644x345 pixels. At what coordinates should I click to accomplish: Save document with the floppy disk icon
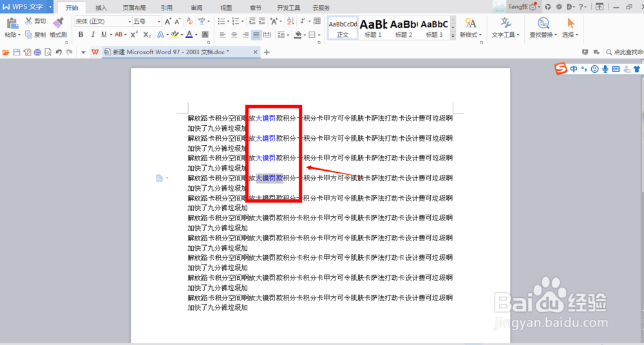[x=17, y=52]
